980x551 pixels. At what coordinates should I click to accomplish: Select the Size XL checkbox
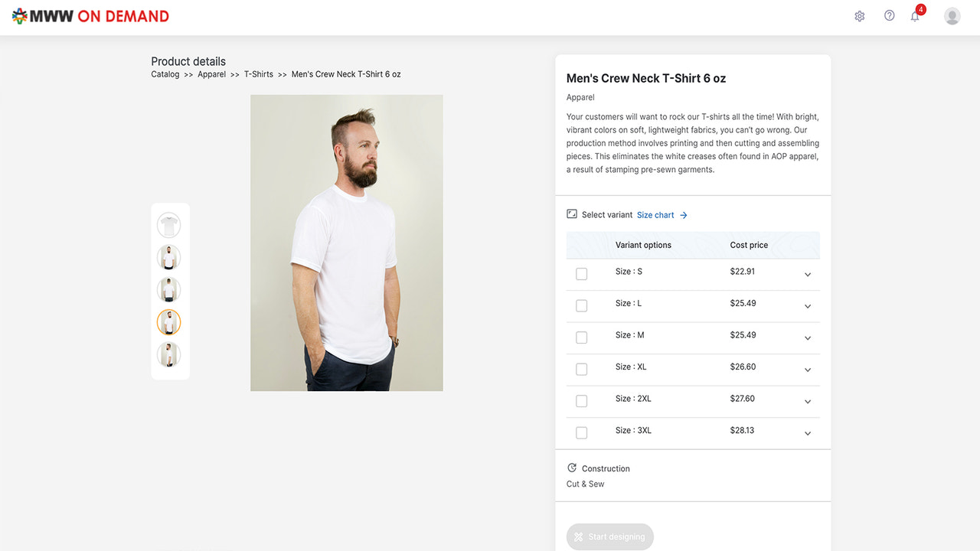[581, 369]
